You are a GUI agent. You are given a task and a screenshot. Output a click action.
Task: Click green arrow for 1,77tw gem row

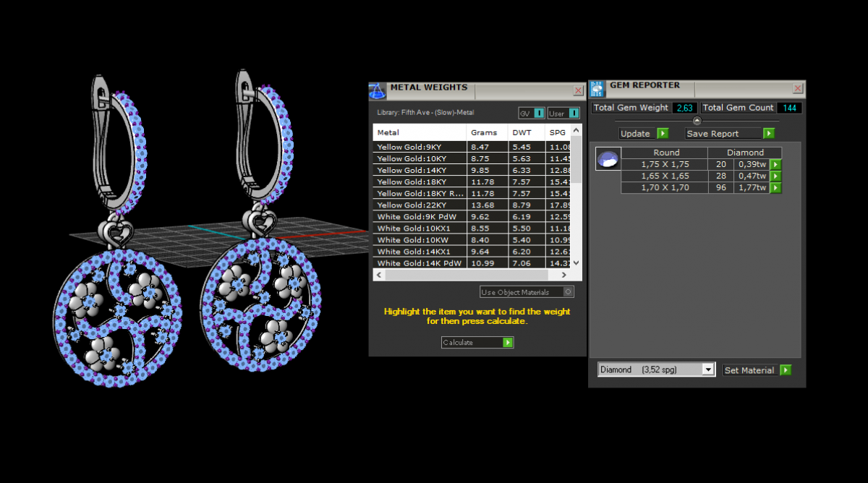tap(775, 188)
